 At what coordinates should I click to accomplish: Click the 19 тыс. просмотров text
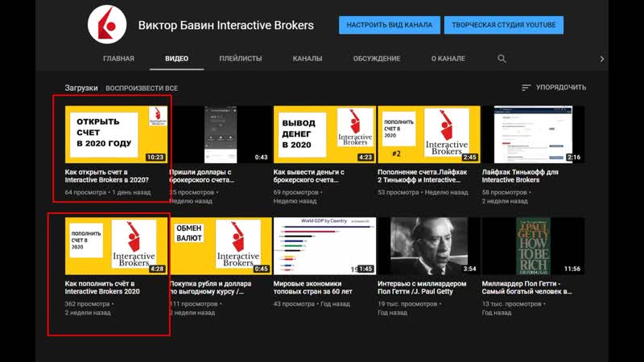(407, 304)
